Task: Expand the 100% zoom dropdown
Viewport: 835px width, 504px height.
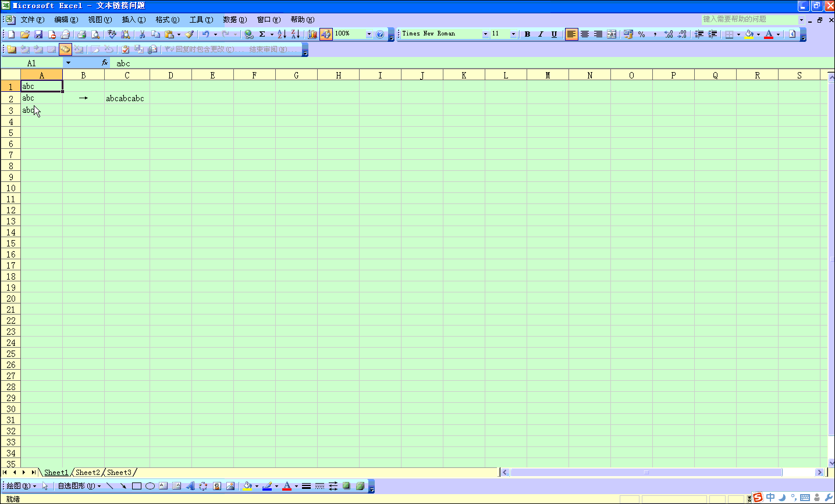Action: point(369,34)
